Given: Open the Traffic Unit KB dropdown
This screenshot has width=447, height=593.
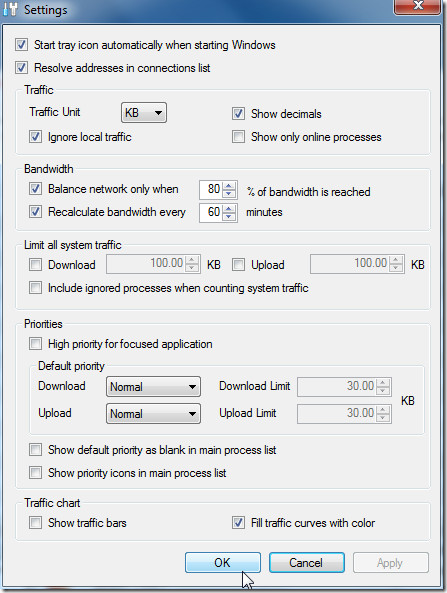Looking at the screenshot, I should (x=144, y=113).
